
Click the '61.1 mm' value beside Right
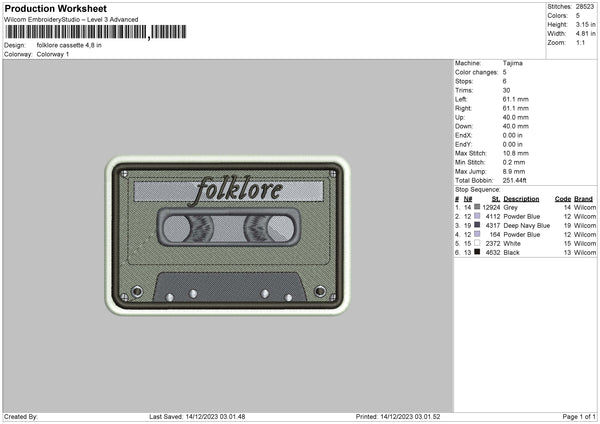click(x=515, y=108)
